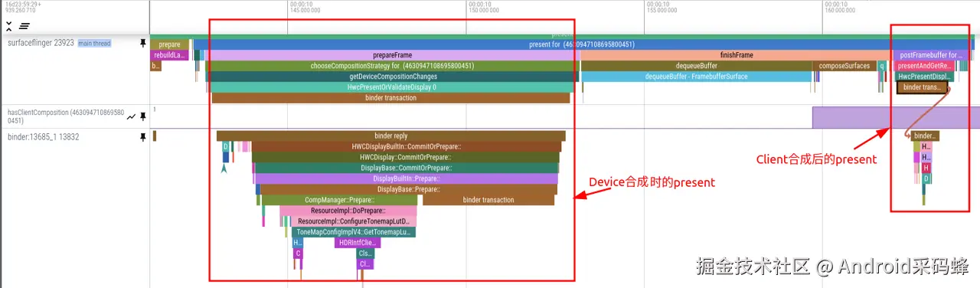Unpin the binder:13685_1 13832 track

pos(142,137)
